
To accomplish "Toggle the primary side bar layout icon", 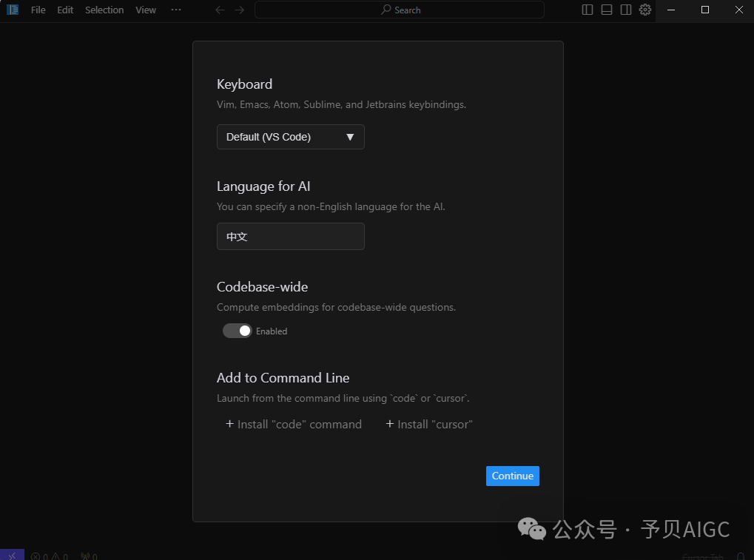I will pyautogui.click(x=587, y=10).
